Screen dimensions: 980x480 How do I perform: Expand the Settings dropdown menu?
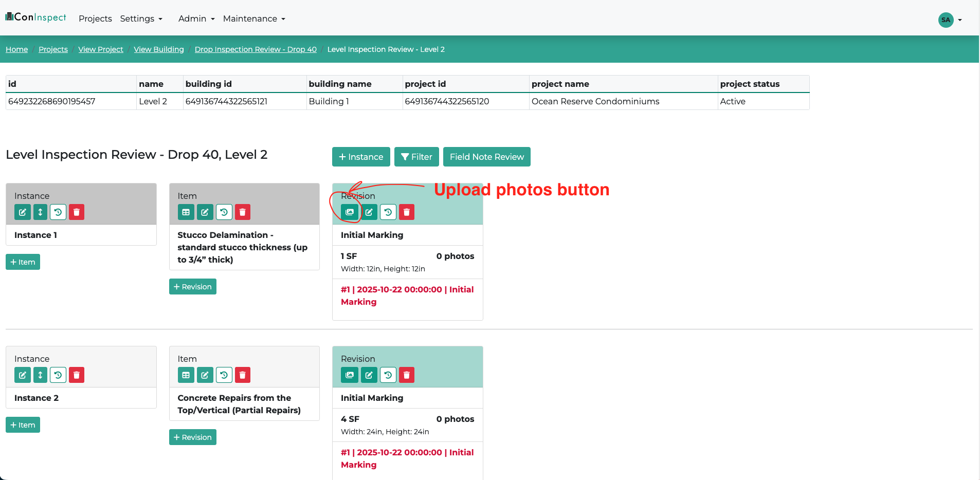[x=141, y=19]
